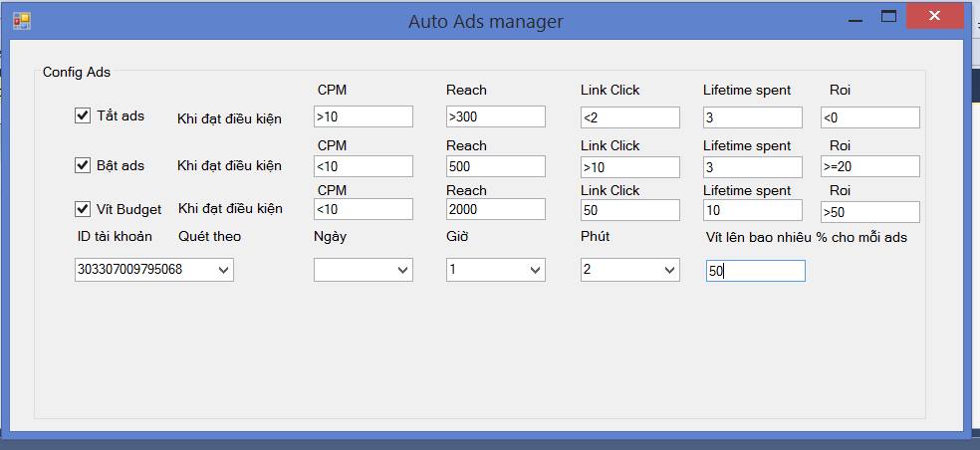Click the Bật ads Link Click field

point(629,166)
